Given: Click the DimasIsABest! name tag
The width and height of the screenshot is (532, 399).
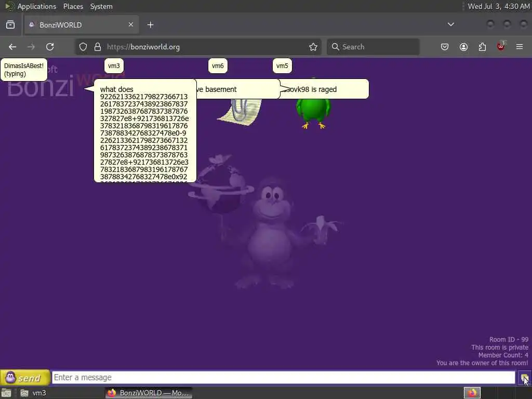Looking at the screenshot, I should (24, 70).
